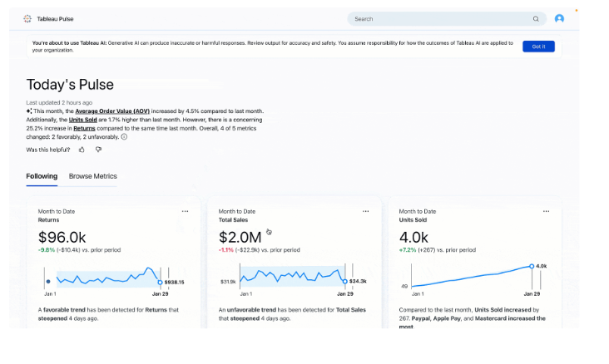609x364 pixels.
Task: Open the Total Sales card more options
Action: [365, 212]
